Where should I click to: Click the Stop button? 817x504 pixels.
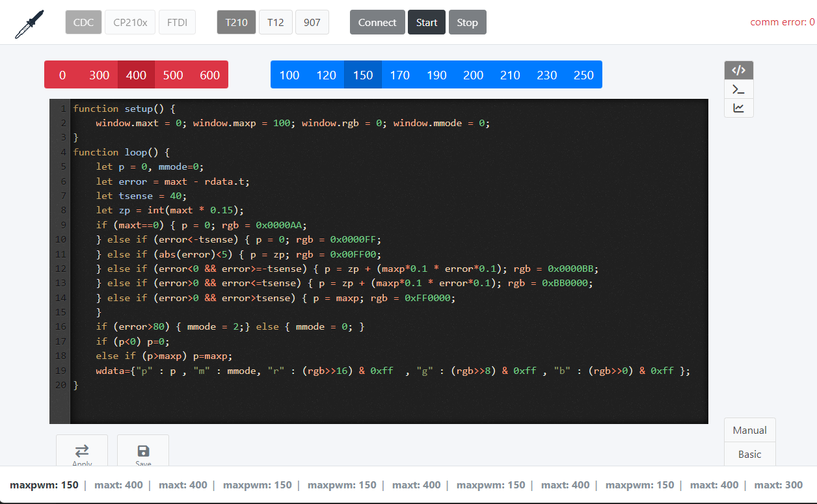pyautogui.click(x=467, y=22)
